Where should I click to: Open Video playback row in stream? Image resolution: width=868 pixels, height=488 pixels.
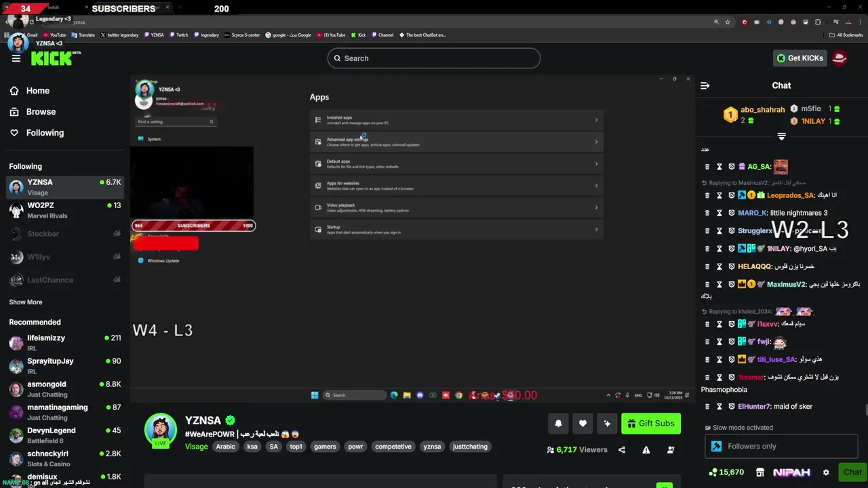456,207
